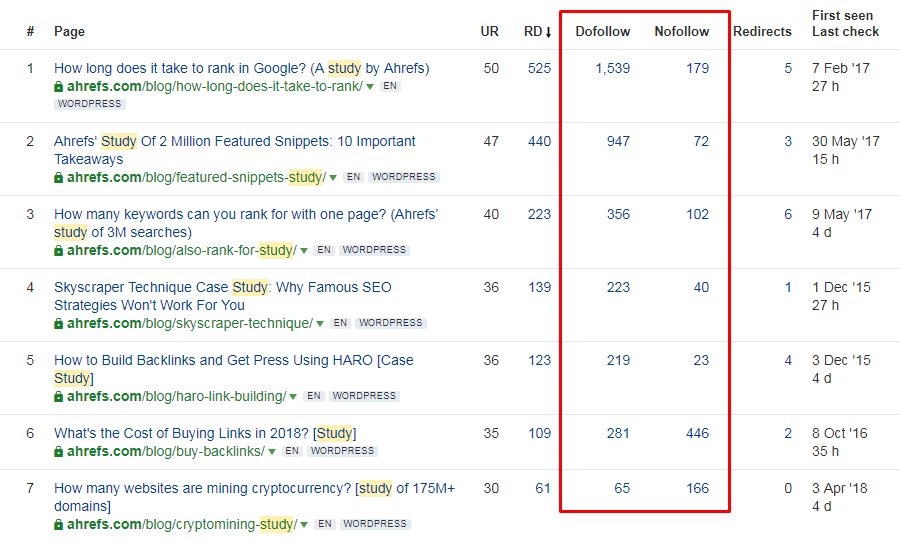Open 'How many keywords can you rank for' link
This screenshot has width=900, height=541.
coord(246,223)
